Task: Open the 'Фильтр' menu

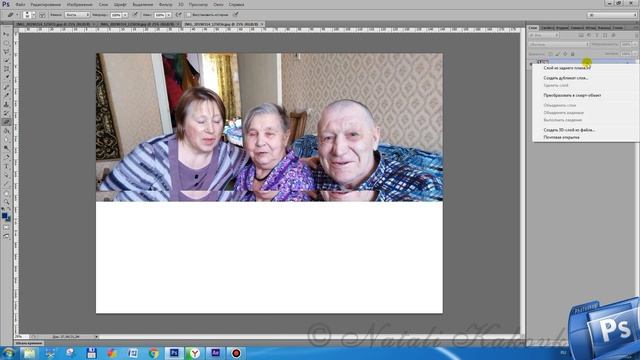Action: [165, 4]
